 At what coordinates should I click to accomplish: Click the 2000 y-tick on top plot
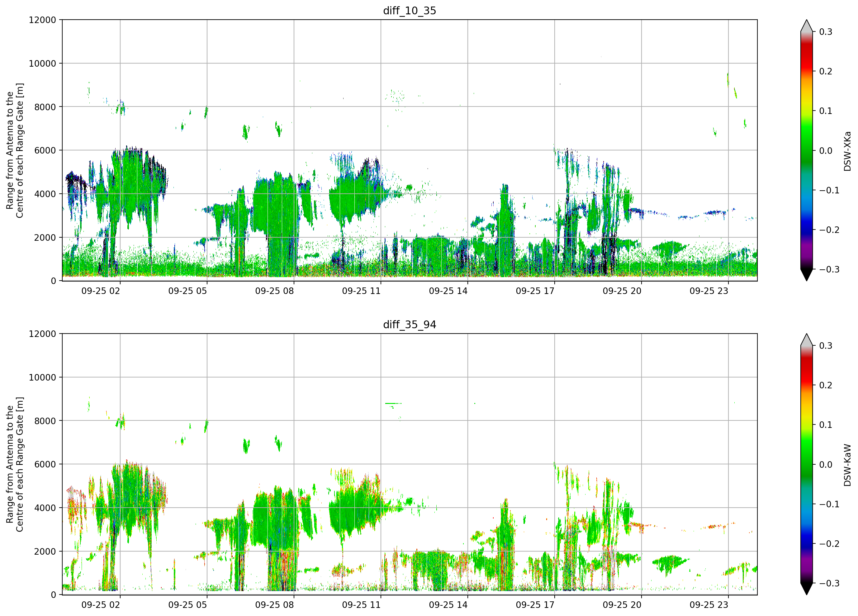point(45,238)
